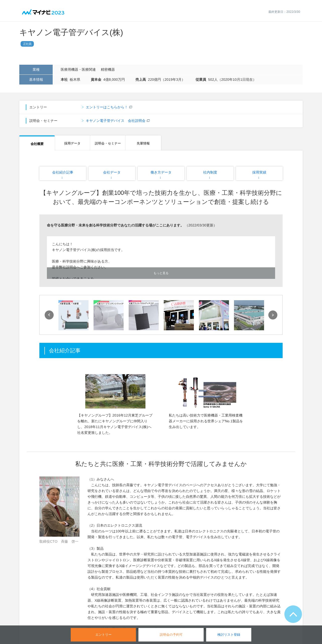This screenshot has width=322, height=644.
Task: Open the white exhibition booth thumbnail
Action: pyautogui.click(x=214, y=315)
